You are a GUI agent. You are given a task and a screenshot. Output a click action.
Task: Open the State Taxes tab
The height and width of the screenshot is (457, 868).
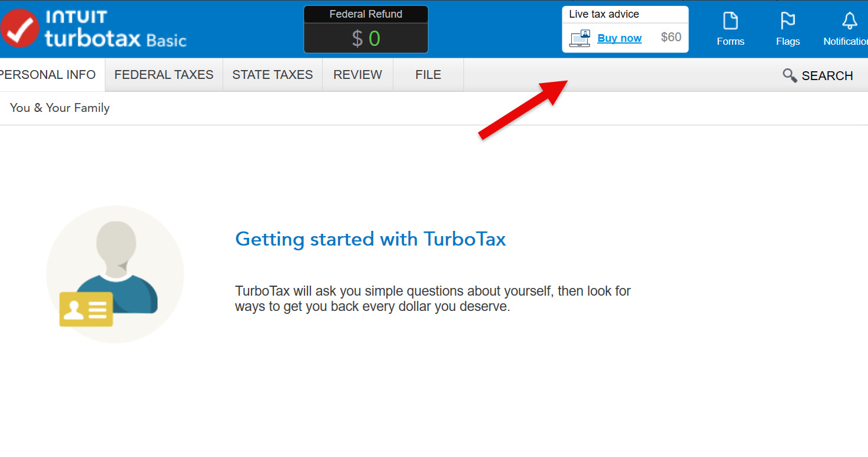(x=273, y=75)
